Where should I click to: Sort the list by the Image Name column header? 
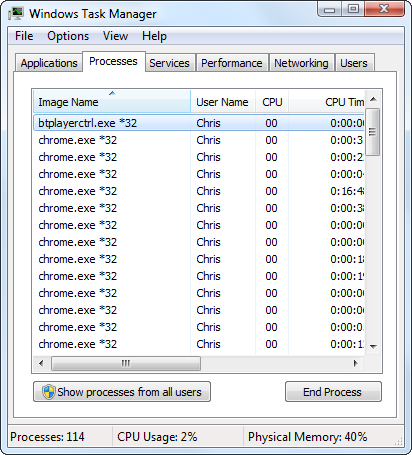click(112, 101)
